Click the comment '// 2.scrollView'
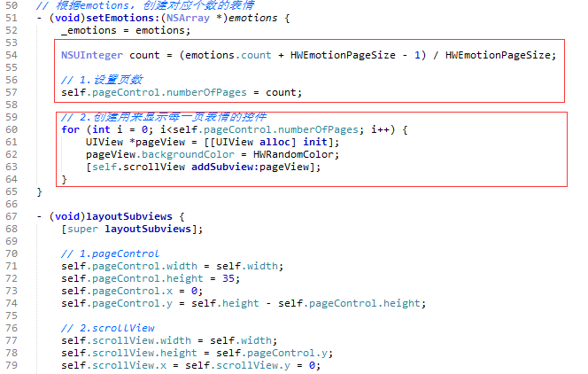The height and width of the screenshot is (374, 588). (108, 328)
